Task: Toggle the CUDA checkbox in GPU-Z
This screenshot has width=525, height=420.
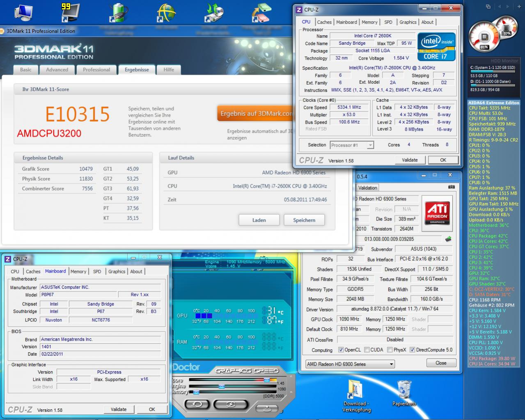Action: 367,350
